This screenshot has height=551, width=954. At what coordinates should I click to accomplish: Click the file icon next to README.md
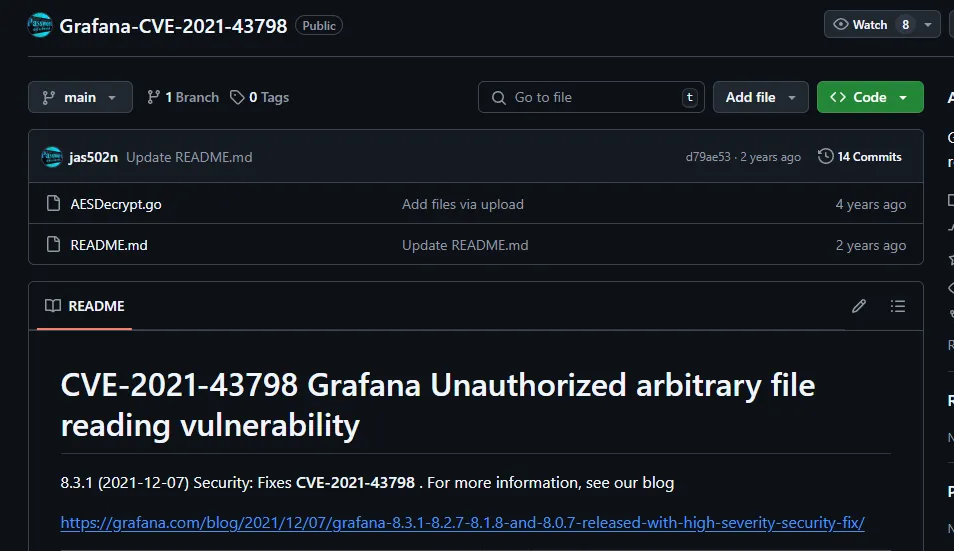53,245
